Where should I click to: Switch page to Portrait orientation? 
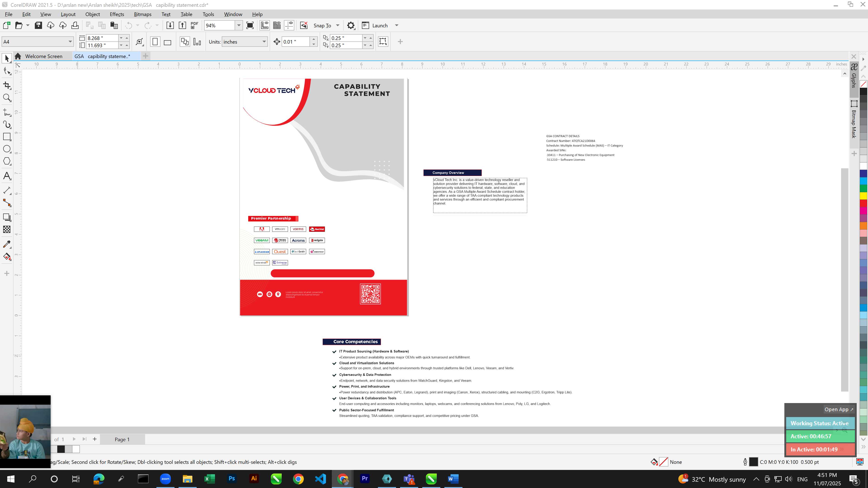point(155,42)
